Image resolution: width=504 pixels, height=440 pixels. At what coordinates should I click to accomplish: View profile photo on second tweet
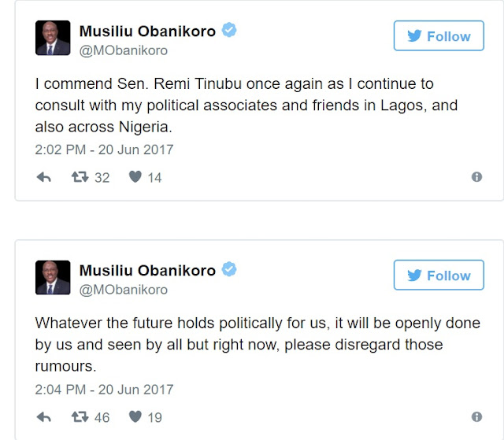(x=53, y=278)
